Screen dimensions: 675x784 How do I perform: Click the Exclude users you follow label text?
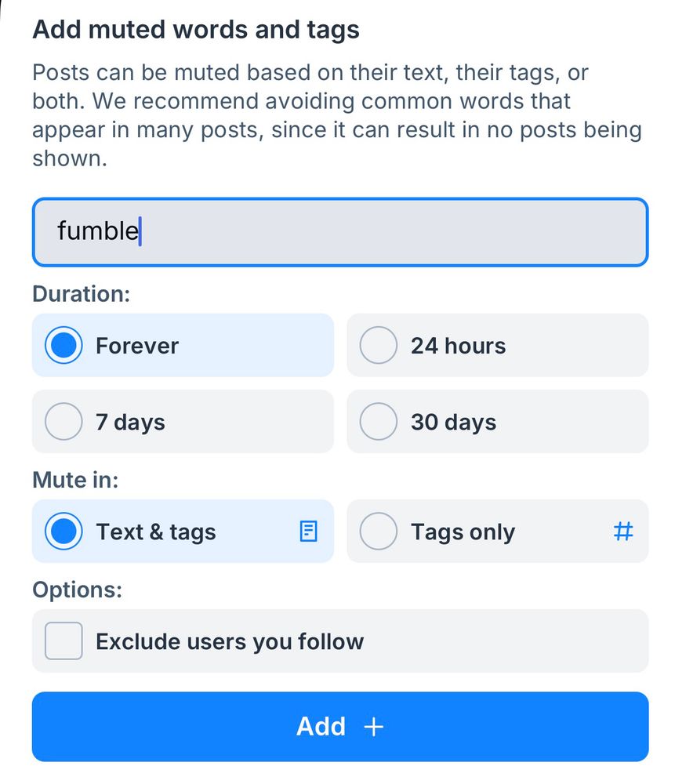pos(230,642)
